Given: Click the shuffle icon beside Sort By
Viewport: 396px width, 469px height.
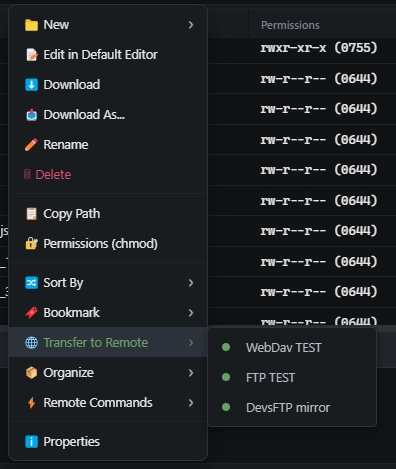Looking at the screenshot, I should tap(31, 283).
